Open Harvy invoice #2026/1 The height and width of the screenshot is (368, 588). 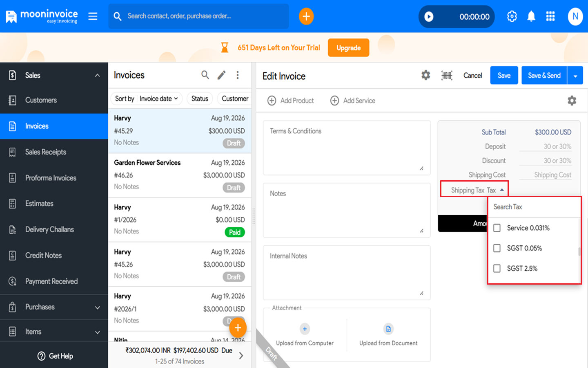point(180,309)
